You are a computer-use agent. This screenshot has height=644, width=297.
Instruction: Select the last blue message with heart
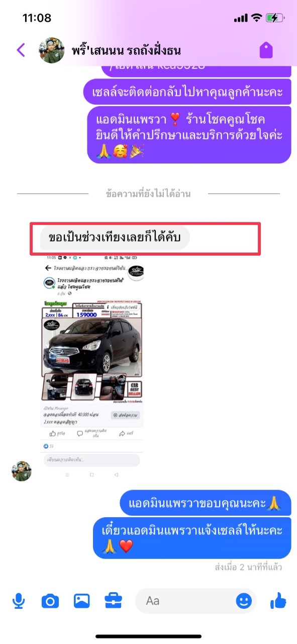click(192, 538)
